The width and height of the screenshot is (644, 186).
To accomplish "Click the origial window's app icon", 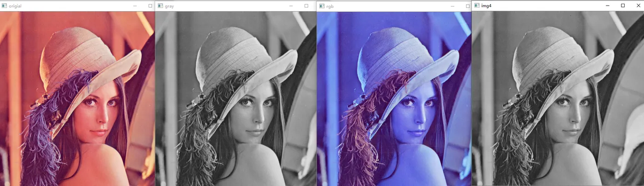I will pyautogui.click(x=4, y=6).
